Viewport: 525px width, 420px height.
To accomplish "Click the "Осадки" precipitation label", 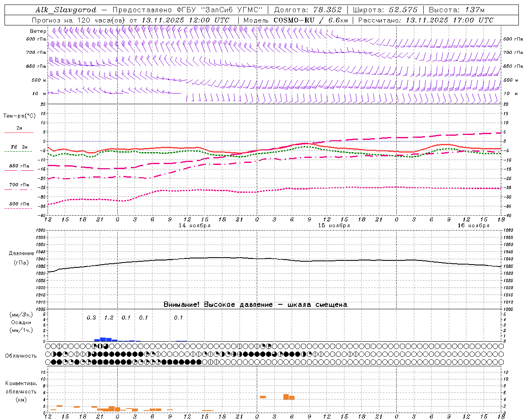I will click(x=21, y=322).
